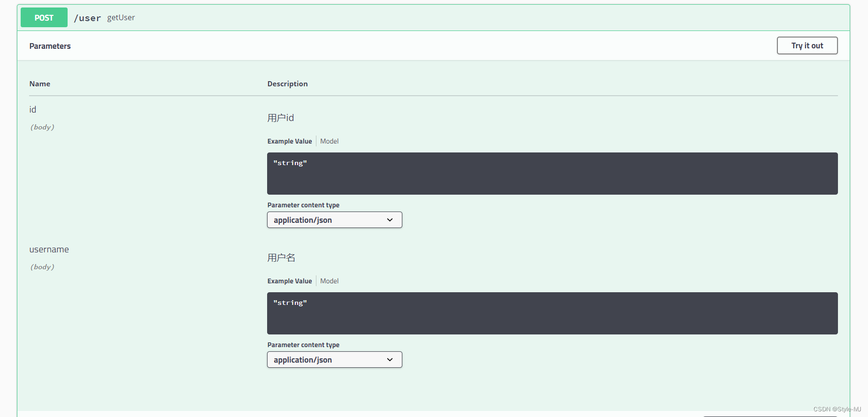Click the 用户id description text
The height and width of the screenshot is (417, 868).
tap(280, 118)
